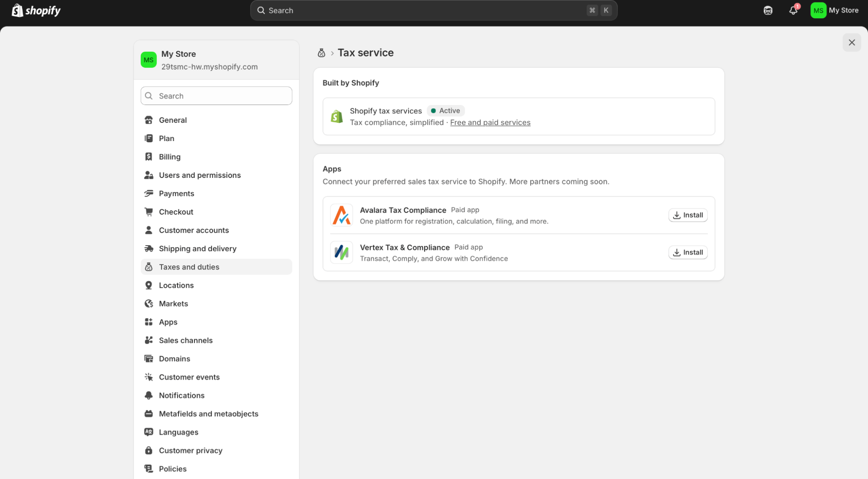Open General settings
The width and height of the screenshot is (868, 479).
point(216,120)
